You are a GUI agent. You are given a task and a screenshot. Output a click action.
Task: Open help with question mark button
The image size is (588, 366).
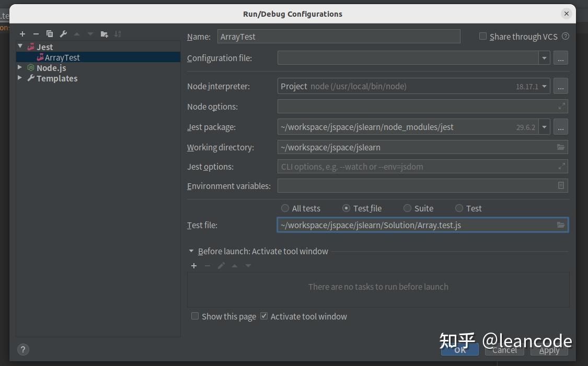pyautogui.click(x=23, y=349)
